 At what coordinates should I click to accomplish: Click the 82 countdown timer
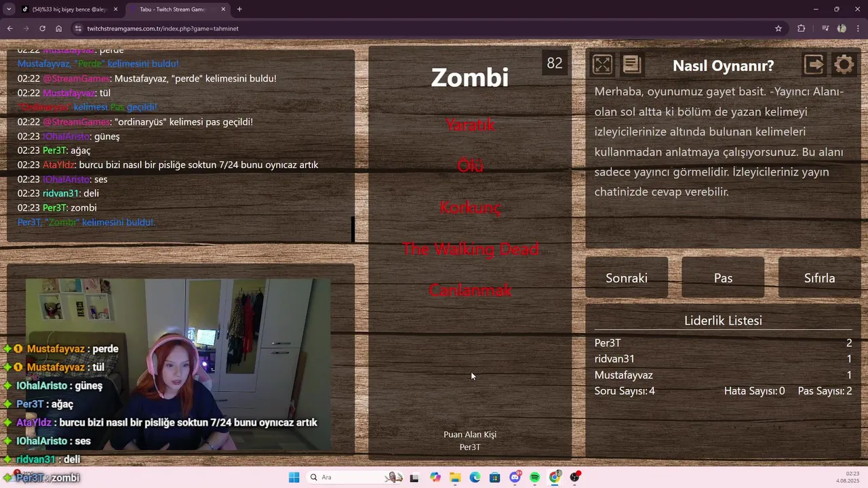click(555, 63)
